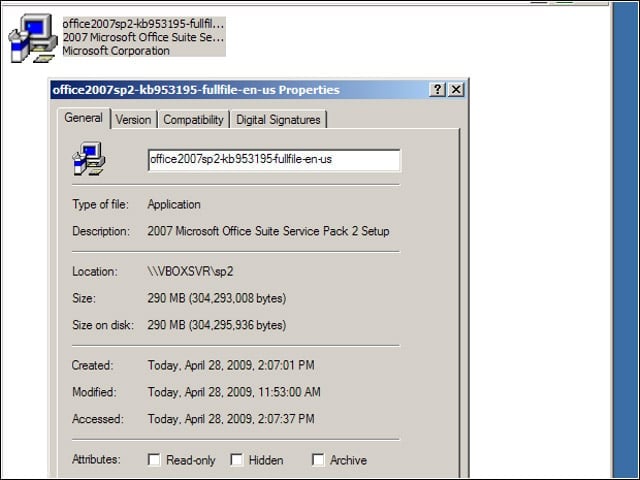The width and height of the screenshot is (640, 480).
Task: Close the Properties dialog
Action: pyautogui.click(x=456, y=89)
